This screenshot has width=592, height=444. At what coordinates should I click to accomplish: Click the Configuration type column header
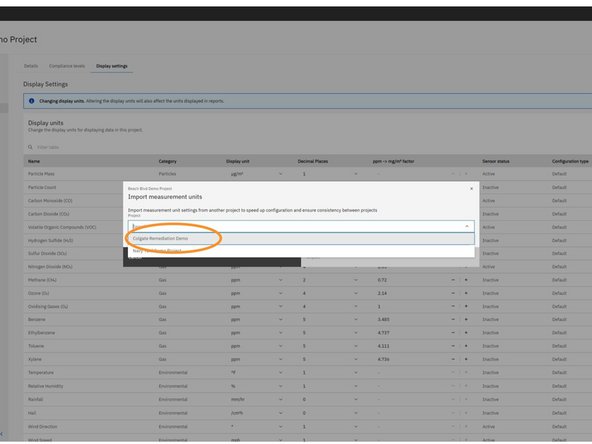(570, 162)
